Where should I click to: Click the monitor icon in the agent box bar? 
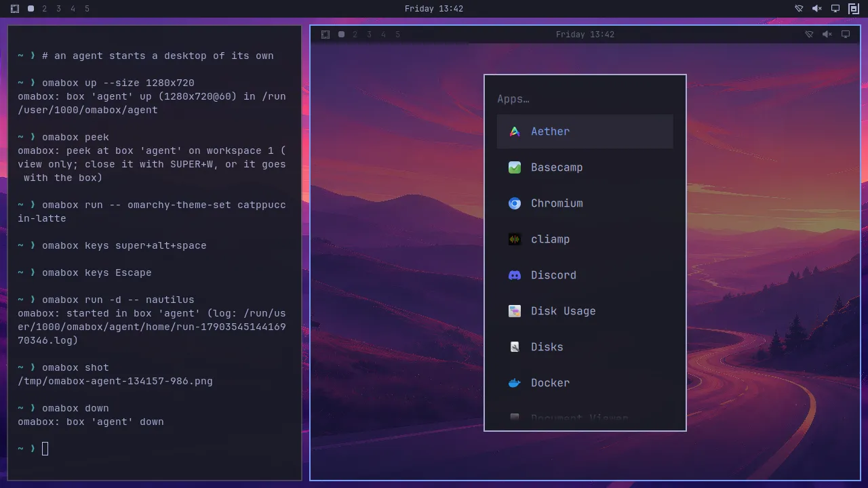[x=846, y=35]
